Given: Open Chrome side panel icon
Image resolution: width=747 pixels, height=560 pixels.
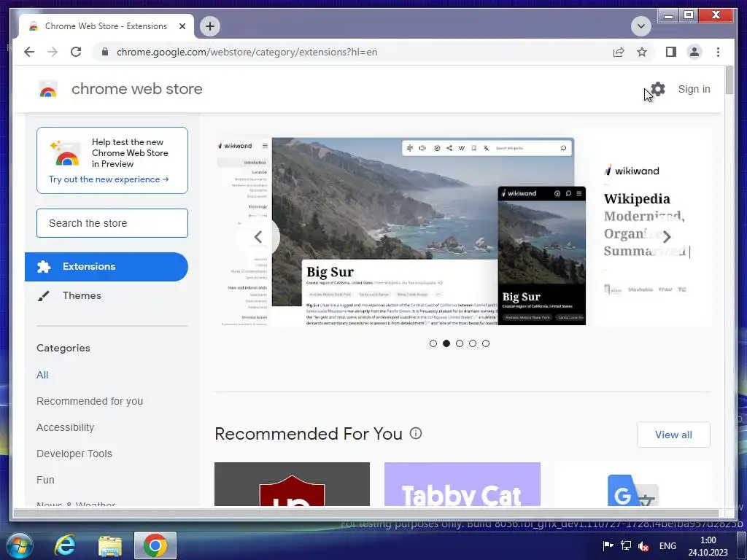Looking at the screenshot, I should click(671, 52).
